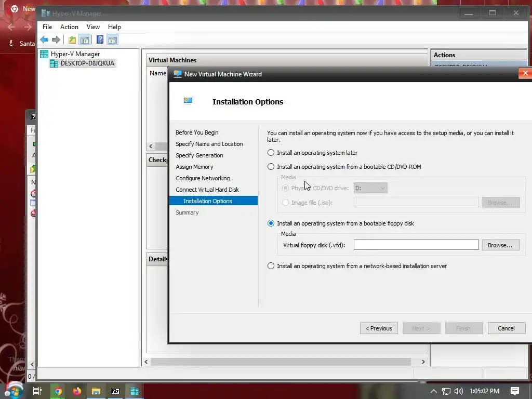Close the New Virtual Machine Wizard

pyautogui.click(x=525, y=73)
